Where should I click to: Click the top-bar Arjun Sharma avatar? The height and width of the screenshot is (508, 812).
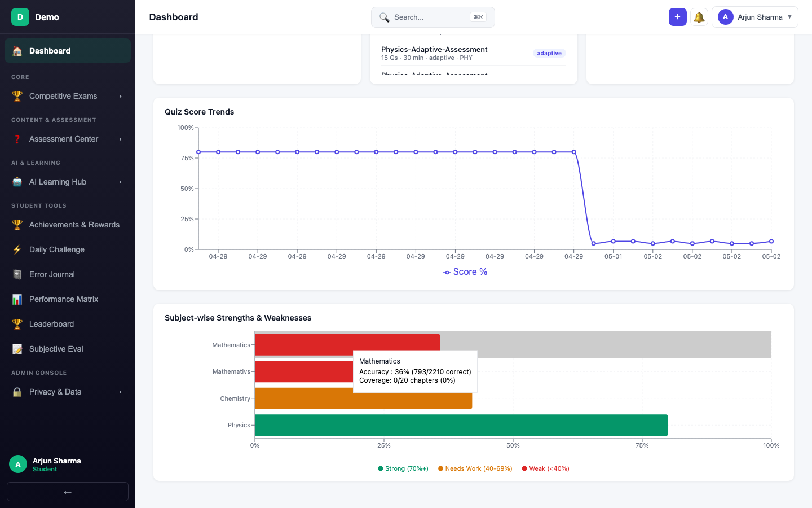tap(726, 17)
